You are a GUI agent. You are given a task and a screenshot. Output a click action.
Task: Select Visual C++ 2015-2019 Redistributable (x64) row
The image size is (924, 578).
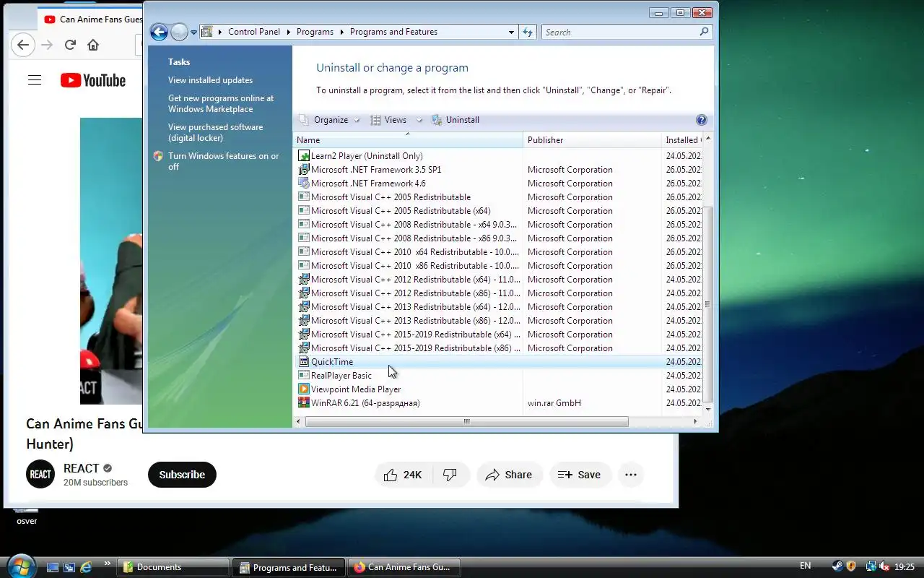coord(497,335)
